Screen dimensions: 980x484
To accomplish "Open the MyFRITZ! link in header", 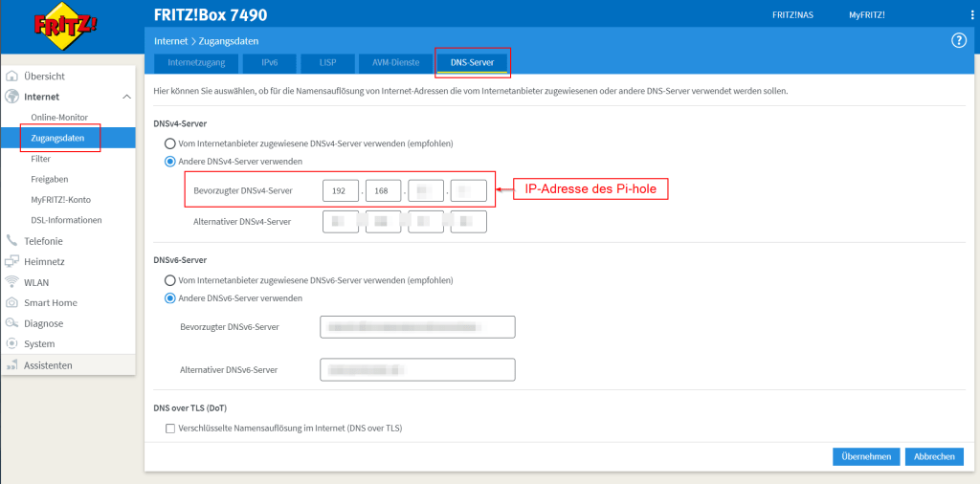I will pos(866,15).
